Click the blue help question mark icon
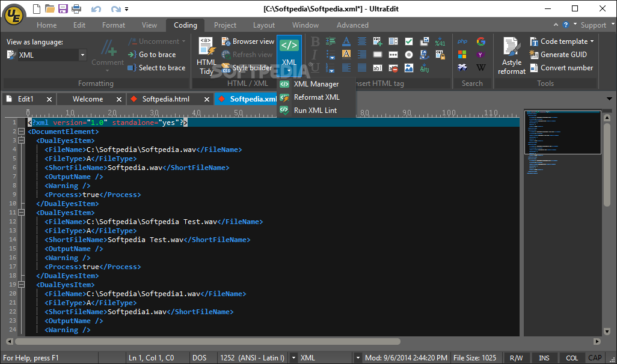The image size is (617, 364). pos(566,25)
